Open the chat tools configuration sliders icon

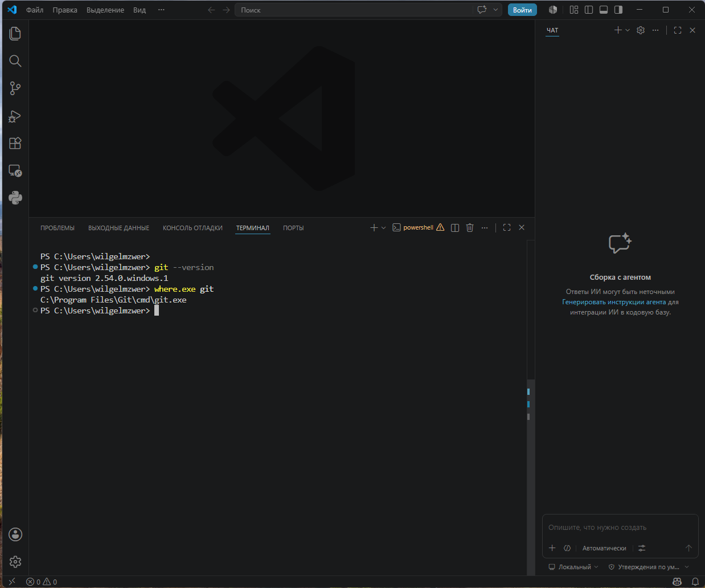tap(642, 548)
